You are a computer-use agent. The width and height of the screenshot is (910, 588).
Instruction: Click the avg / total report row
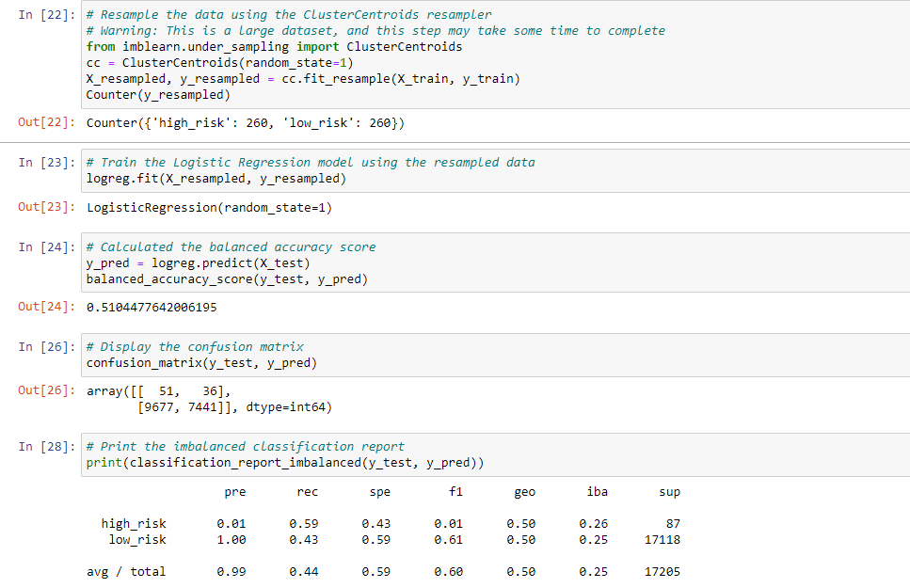[x=384, y=572]
